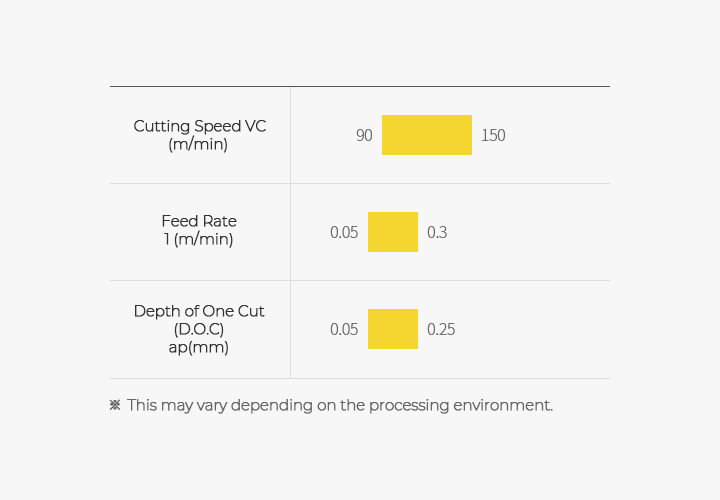720x500 pixels.
Task: Select the Feed Rate yellow range bar
Action: 393,232
